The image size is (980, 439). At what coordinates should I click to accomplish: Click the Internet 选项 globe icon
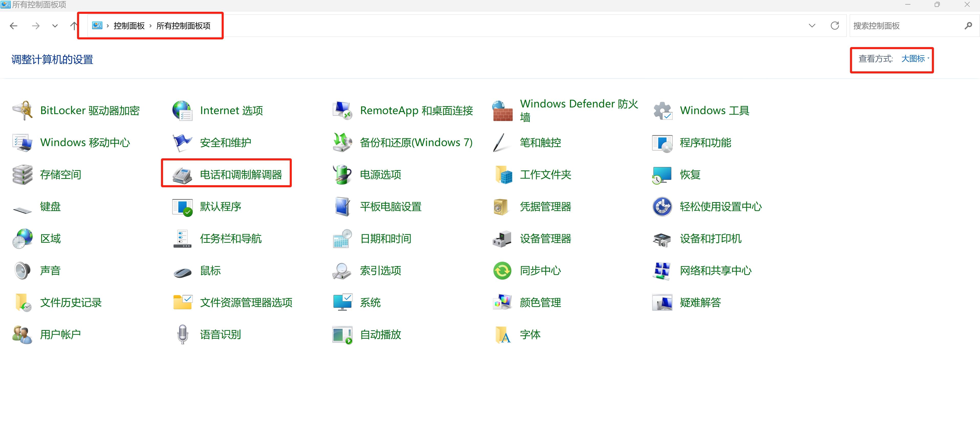pyautogui.click(x=182, y=110)
